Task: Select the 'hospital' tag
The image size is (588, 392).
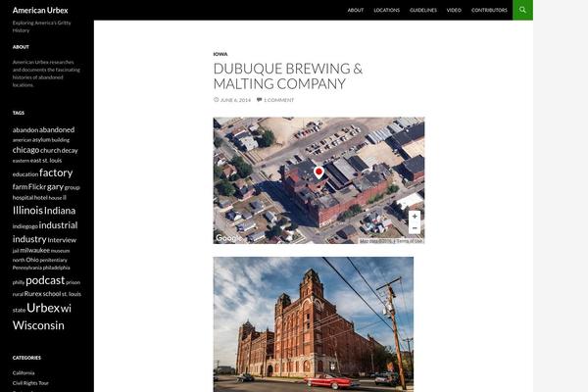Action: click(x=23, y=197)
